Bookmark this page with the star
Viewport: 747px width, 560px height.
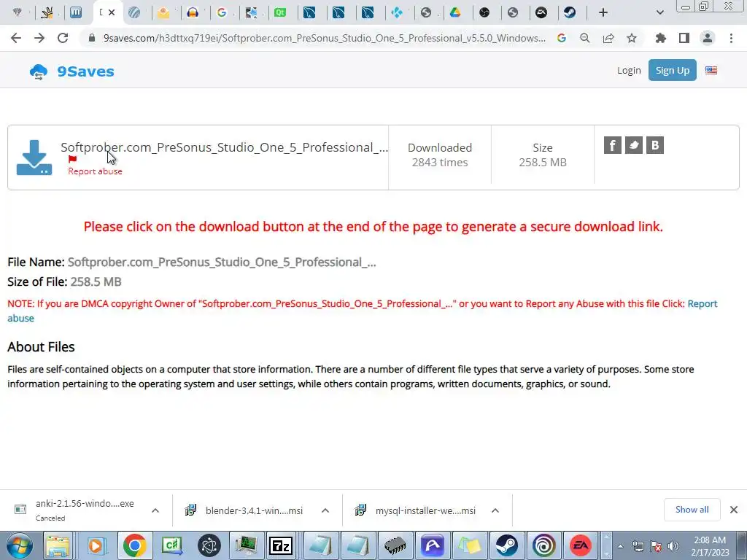pos(632,38)
